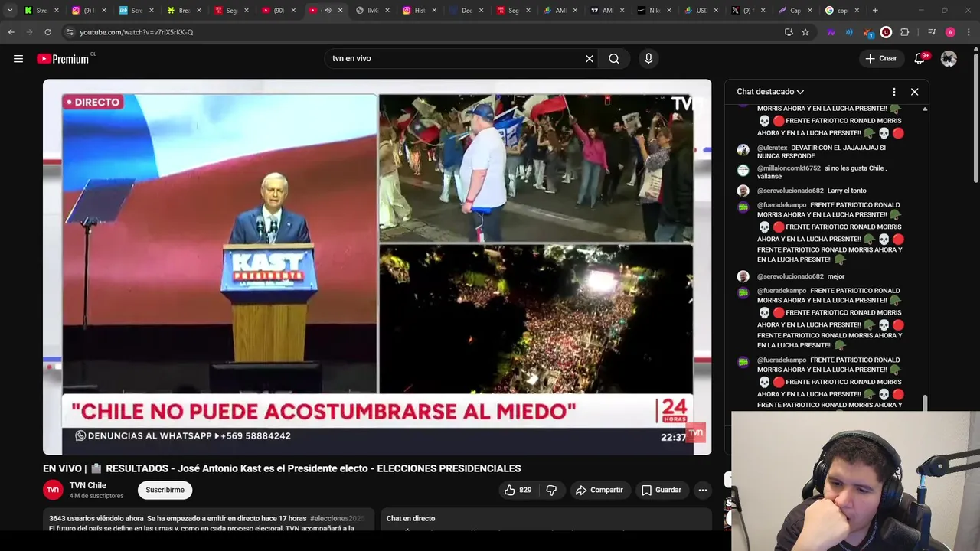Open the TVN Chile channel name link
The height and width of the screenshot is (551, 980).
coord(88,485)
